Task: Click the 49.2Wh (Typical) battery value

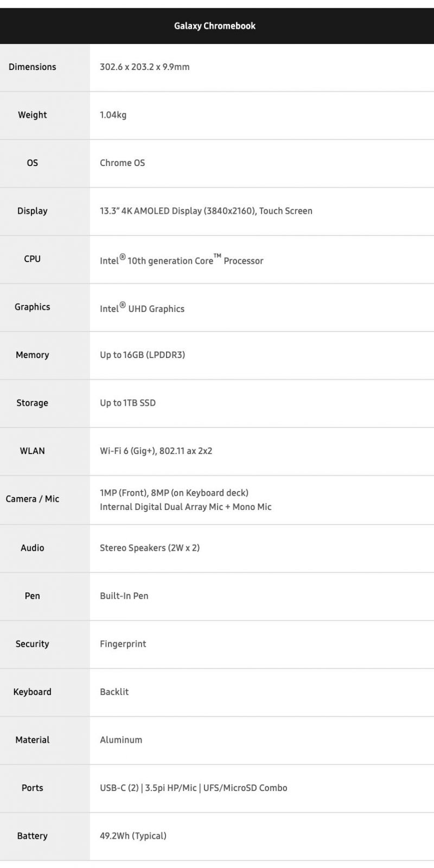Action: point(133,836)
